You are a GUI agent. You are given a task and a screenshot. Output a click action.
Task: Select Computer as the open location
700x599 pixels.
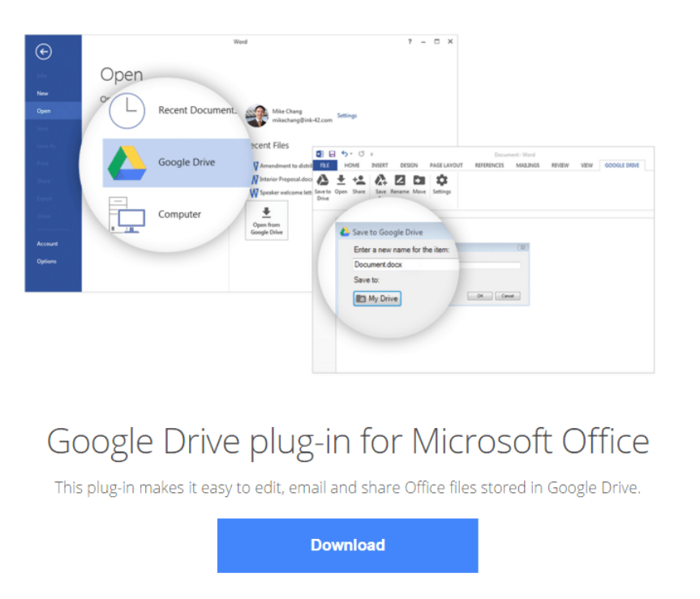174,215
